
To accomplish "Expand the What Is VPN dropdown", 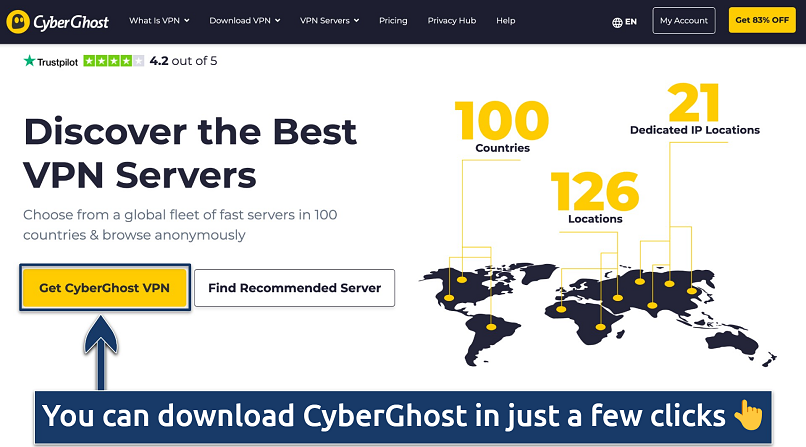I will (x=161, y=20).
